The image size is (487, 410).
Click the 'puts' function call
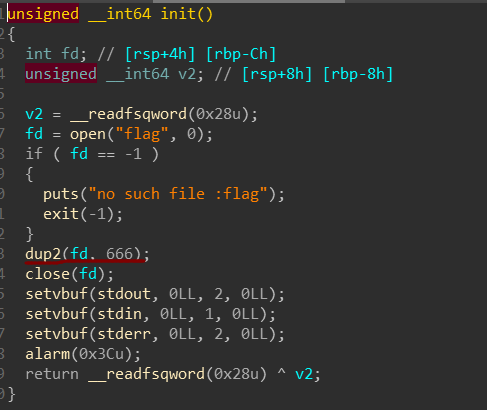pyautogui.click(x=61, y=194)
